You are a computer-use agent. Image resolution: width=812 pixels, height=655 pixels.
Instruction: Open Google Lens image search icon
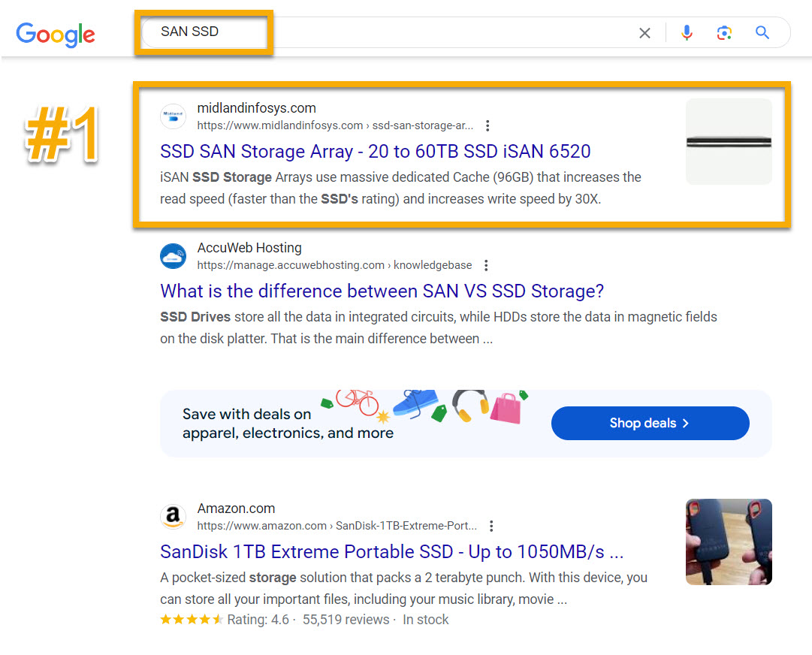(724, 33)
